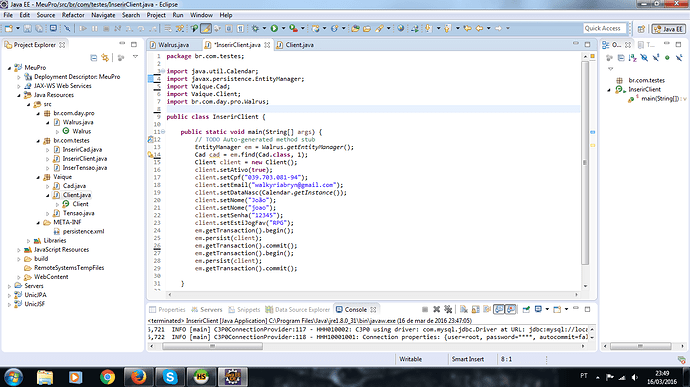690x387 pixels.
Task: Start the Debug launch with the bug icon
Action: point(255,28)
